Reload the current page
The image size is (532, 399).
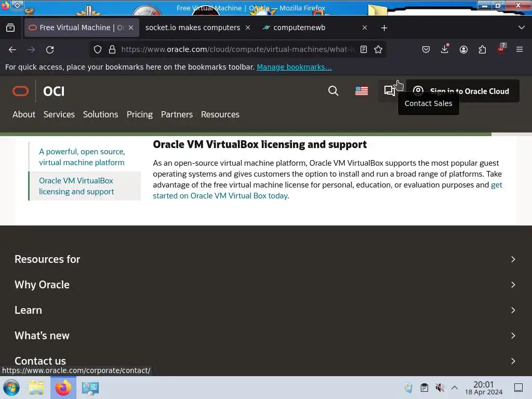(x=50, y=49)
